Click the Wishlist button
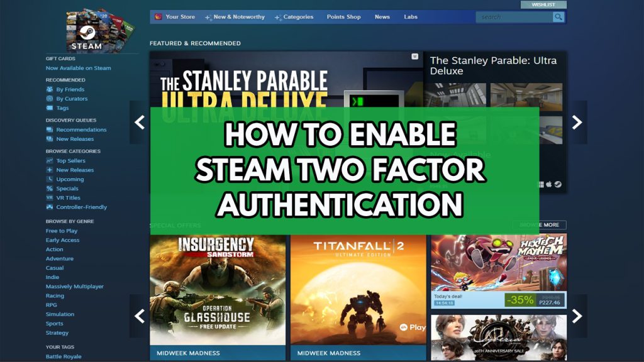 click(x=543, y=4)
